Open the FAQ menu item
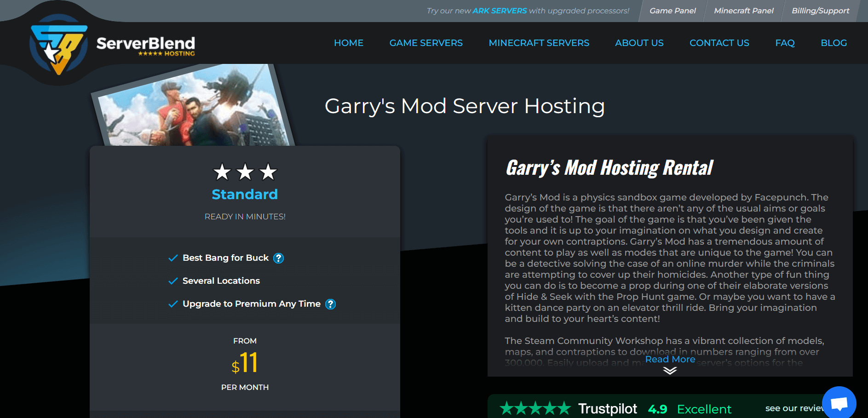This screenshot has width=868, height=418. tap(785, 43)
